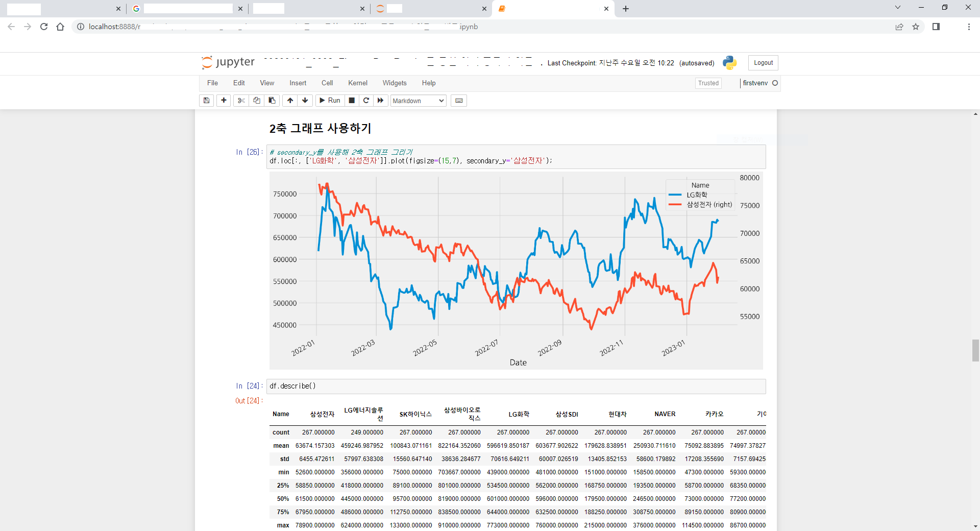This screenshot has width=980, height=531.
Task: Open the Edit menu
Action: 239,83
